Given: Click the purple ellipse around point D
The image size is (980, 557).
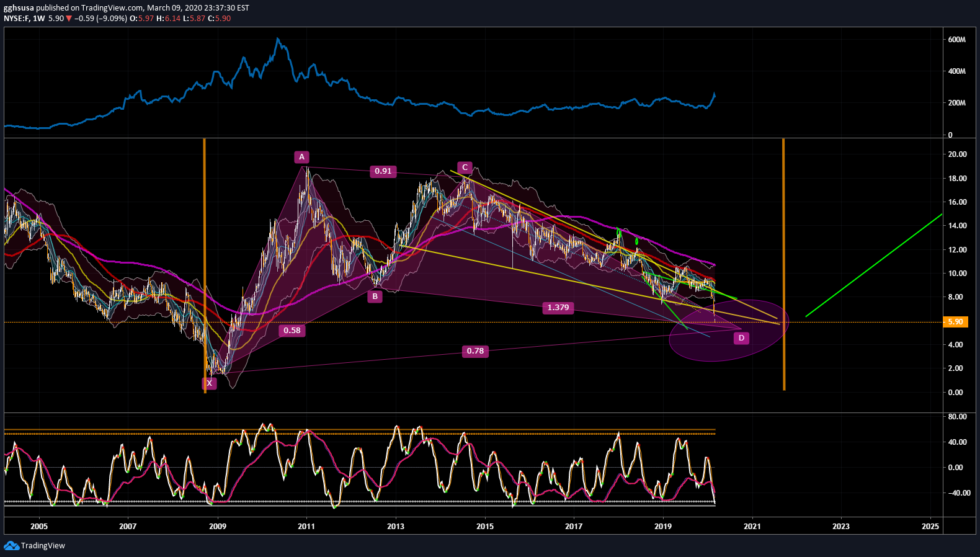Looking at the screenshot, I should 729,330.
